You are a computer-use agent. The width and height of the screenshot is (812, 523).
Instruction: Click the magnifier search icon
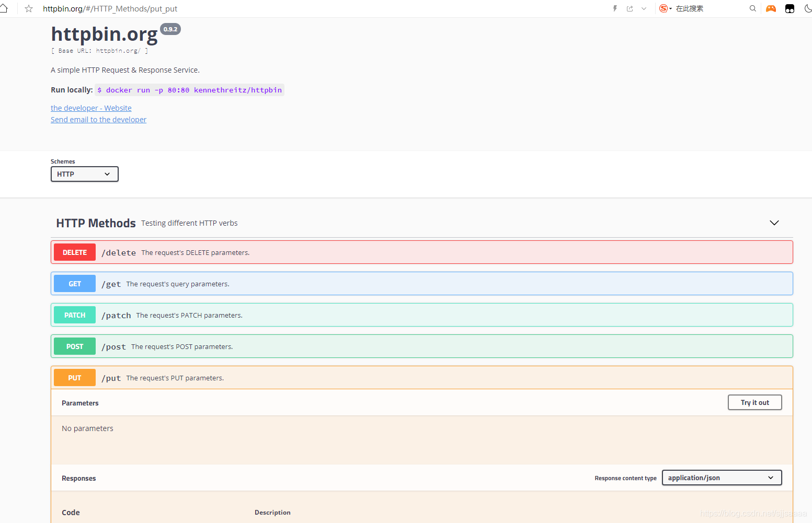(x=753, y=8)
